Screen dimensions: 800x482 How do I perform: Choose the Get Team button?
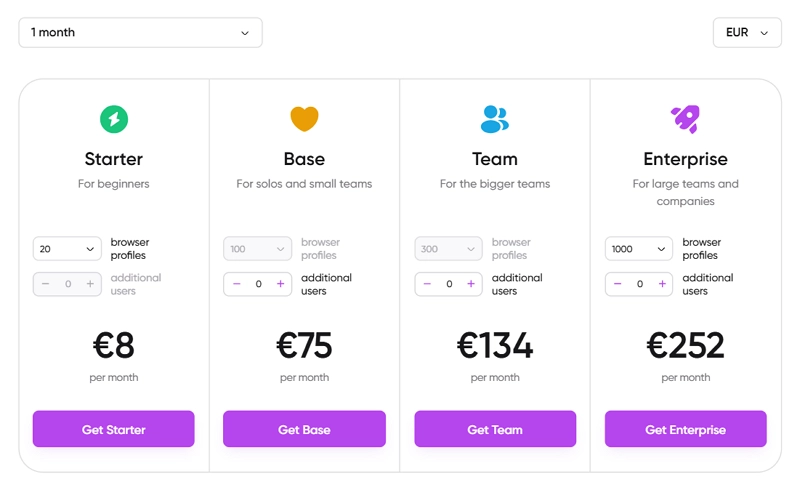pos(495,429)
